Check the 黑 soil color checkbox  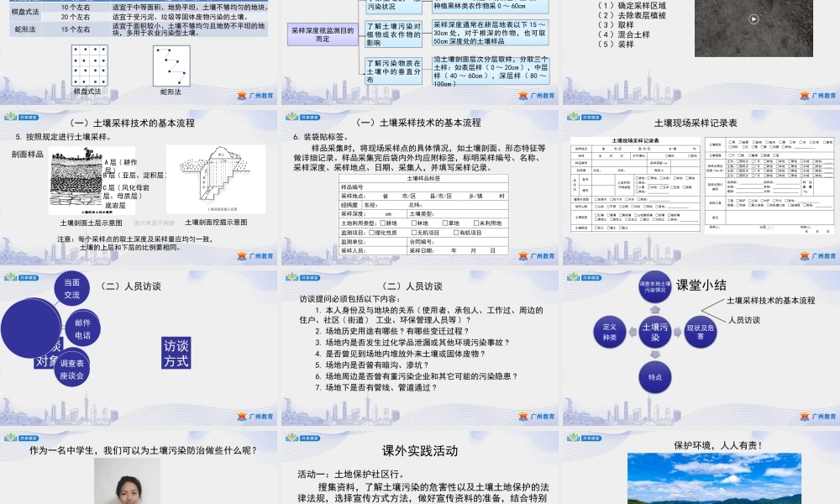point(731,142)
